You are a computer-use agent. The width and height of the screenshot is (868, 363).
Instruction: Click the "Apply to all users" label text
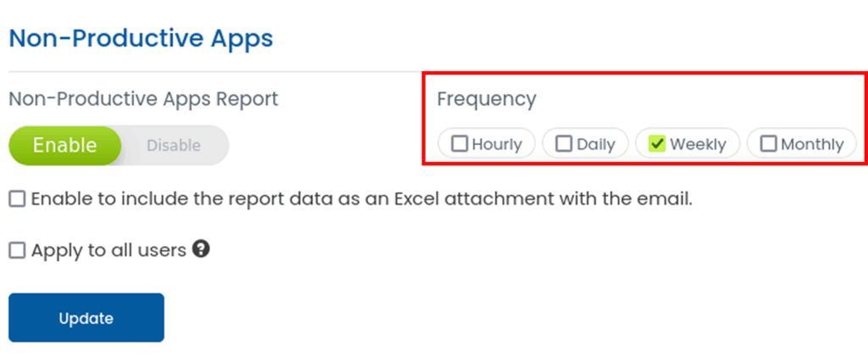[x=108, y=250]
